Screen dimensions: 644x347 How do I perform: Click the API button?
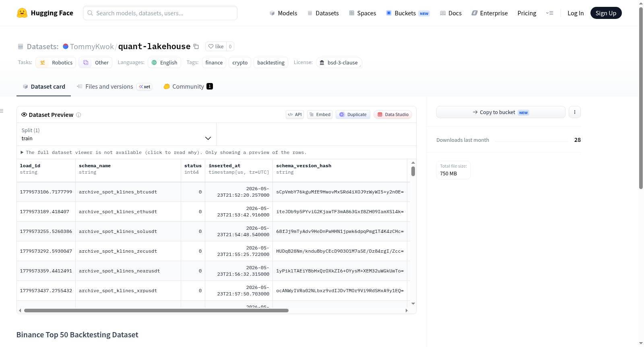click(295, 114)
